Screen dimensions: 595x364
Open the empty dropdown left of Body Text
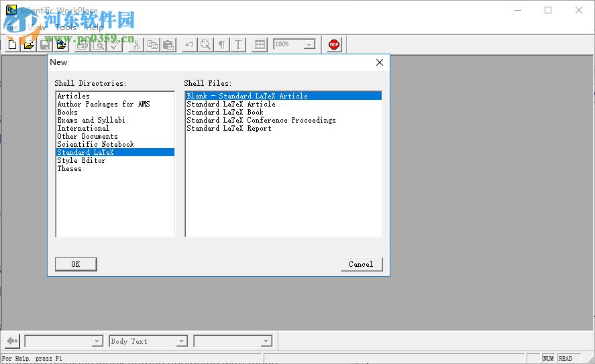97,341
